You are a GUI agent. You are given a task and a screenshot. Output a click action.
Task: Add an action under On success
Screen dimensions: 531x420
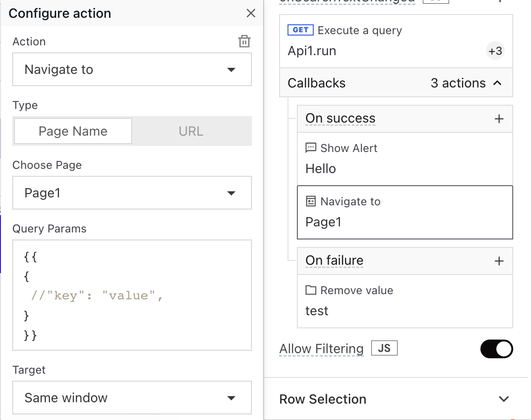point(500,118)
